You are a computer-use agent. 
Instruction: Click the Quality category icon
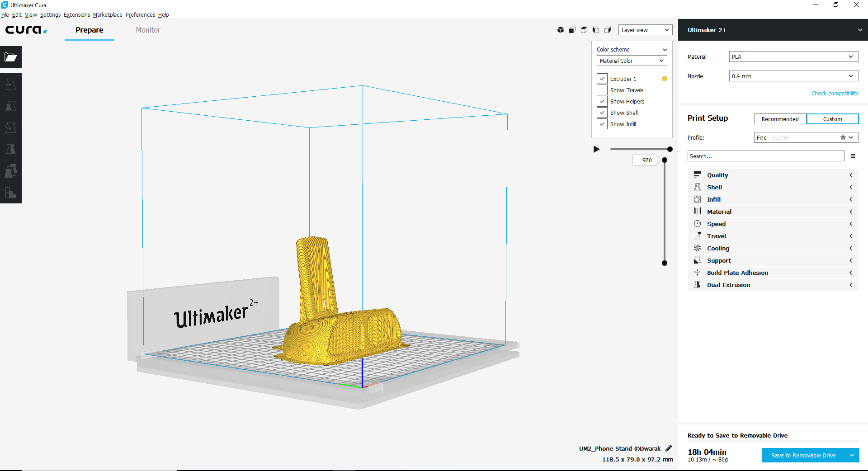(698, 175)
